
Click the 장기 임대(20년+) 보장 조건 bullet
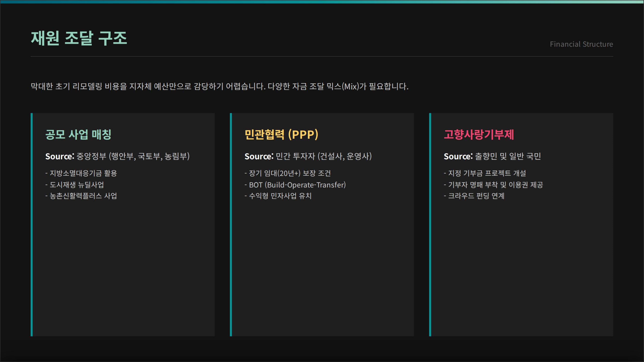(288, 173)
